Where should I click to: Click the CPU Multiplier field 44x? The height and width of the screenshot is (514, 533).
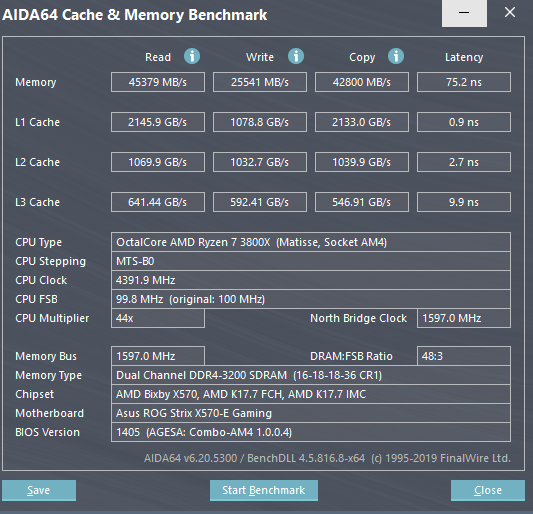[158, 318]
